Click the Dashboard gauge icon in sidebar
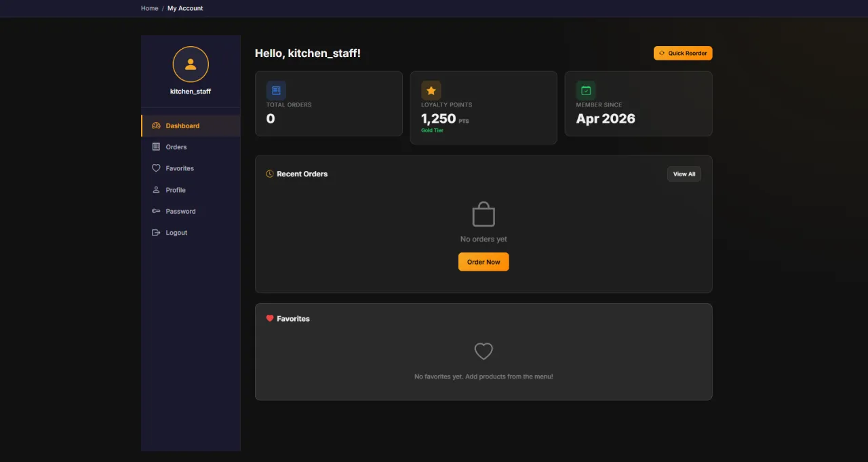 (156, 126)
